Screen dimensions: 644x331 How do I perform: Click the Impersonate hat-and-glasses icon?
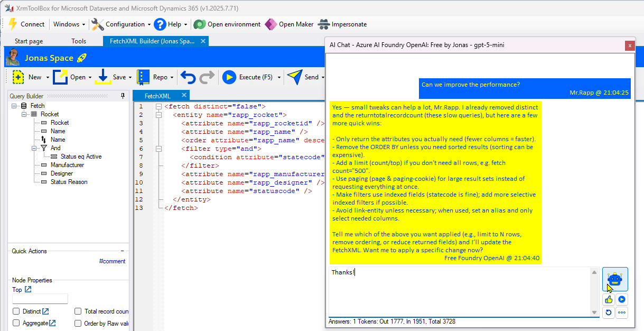click(323, 24)
